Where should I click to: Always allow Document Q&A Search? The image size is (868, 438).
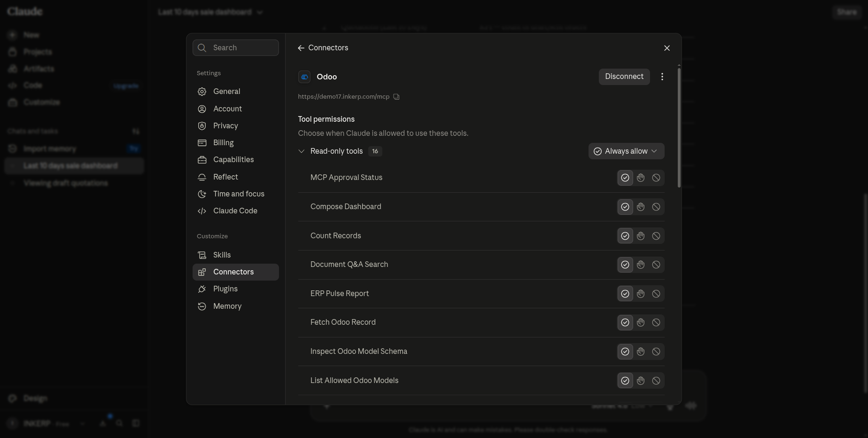625,265
